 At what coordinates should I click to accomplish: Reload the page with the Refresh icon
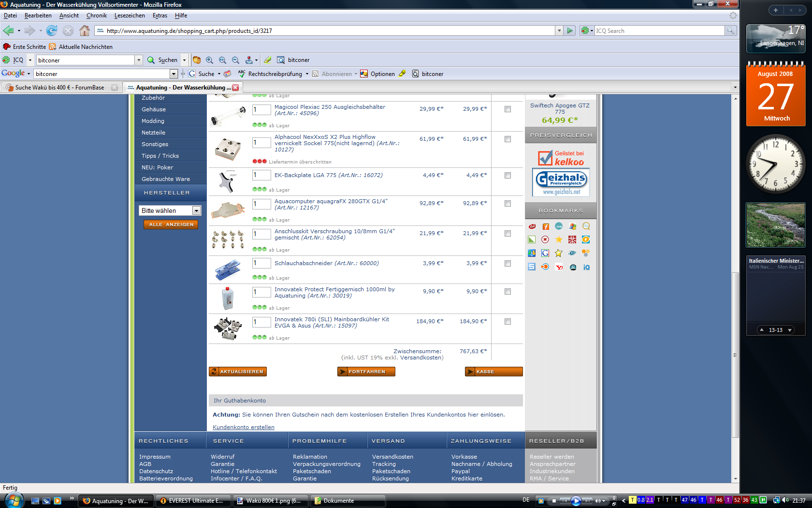(52, 31)
